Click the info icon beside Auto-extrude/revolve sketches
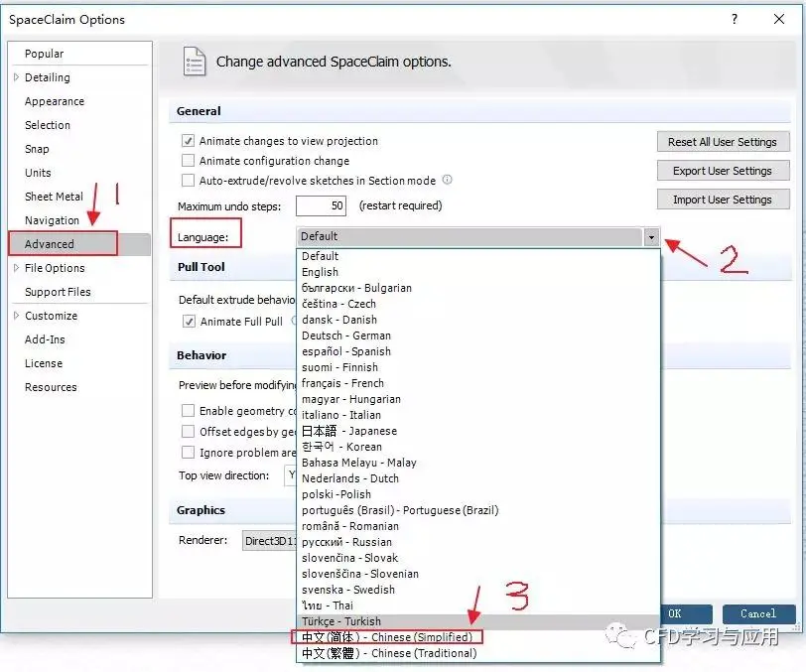 tap(448, 180)
